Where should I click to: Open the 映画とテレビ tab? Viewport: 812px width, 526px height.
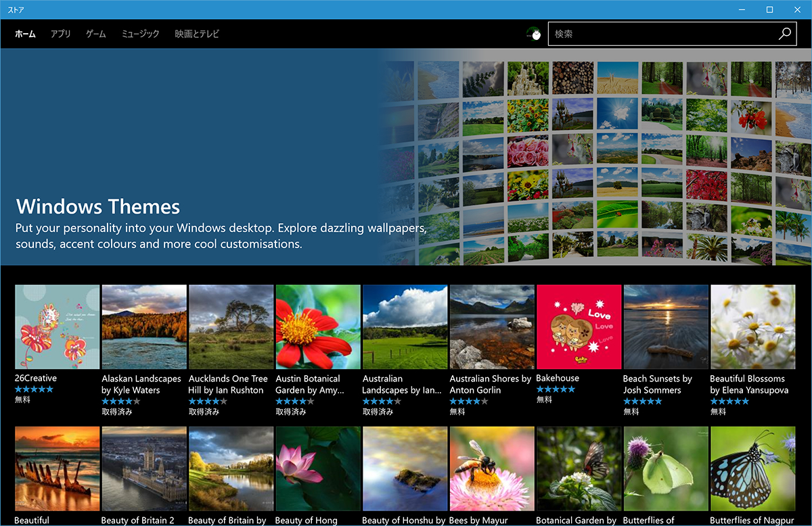click(x=197, y=34)
